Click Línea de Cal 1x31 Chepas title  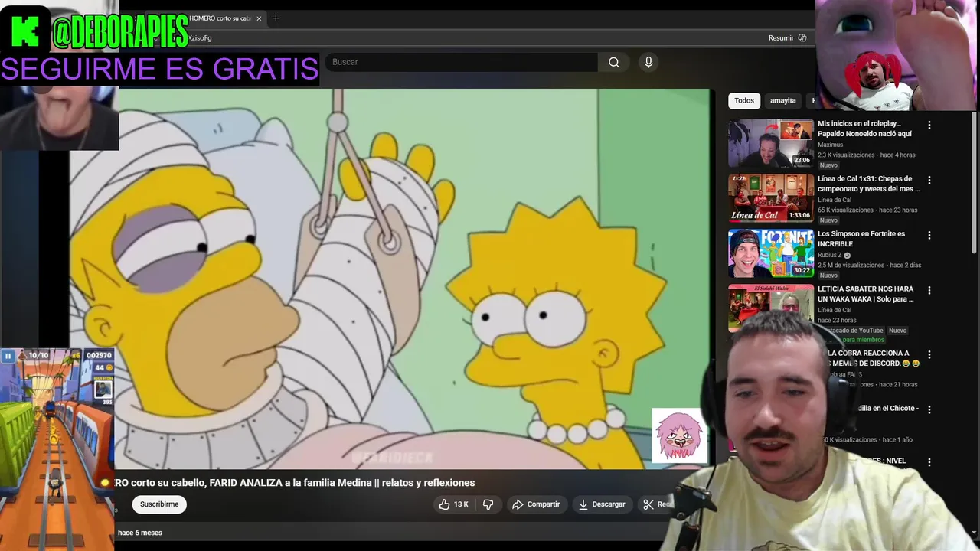pos(868,184)
